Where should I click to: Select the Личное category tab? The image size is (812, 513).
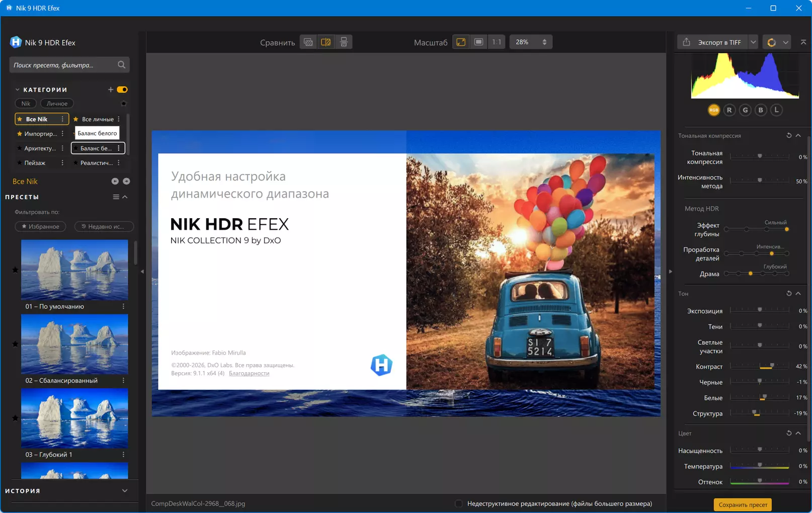pyautogui.click(x=57, y=104)
